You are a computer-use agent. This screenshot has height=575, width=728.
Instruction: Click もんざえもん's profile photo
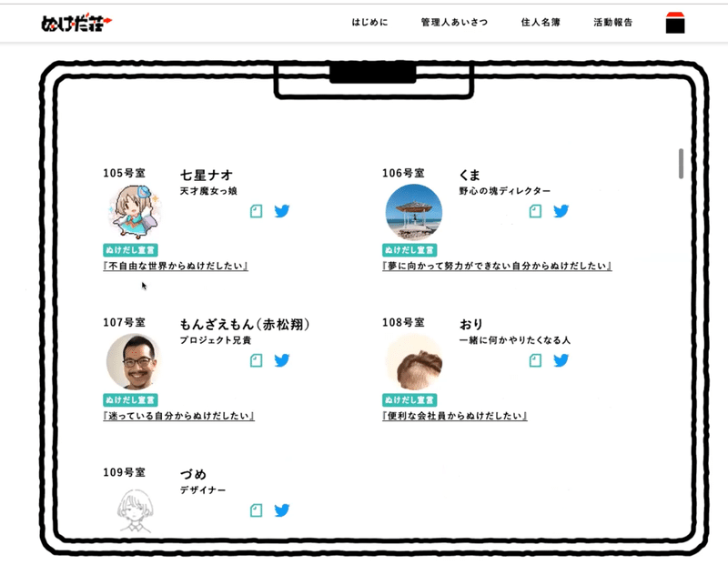135,361
